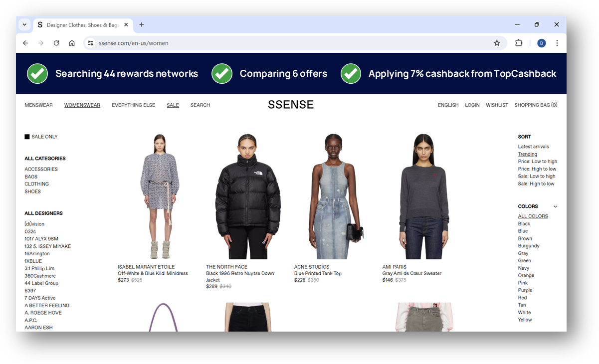The image size is (599, 364).
Task: Sort by Latest arrivals
Action: [534, 147]
